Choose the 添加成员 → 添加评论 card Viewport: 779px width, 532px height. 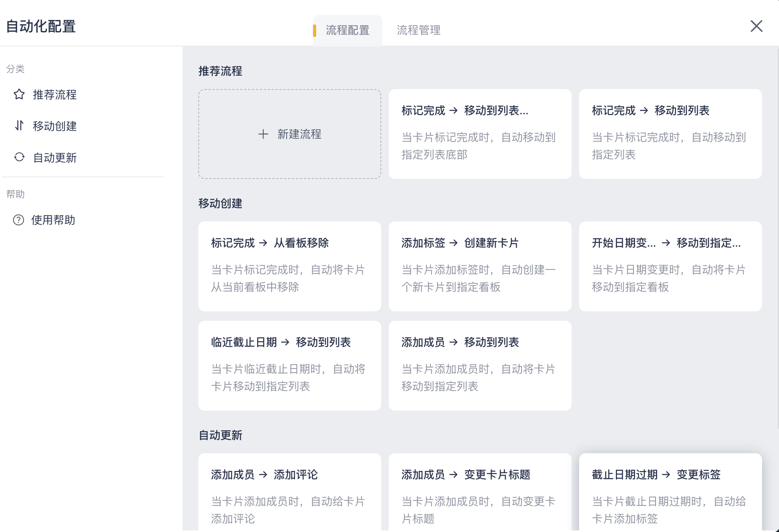289,493
